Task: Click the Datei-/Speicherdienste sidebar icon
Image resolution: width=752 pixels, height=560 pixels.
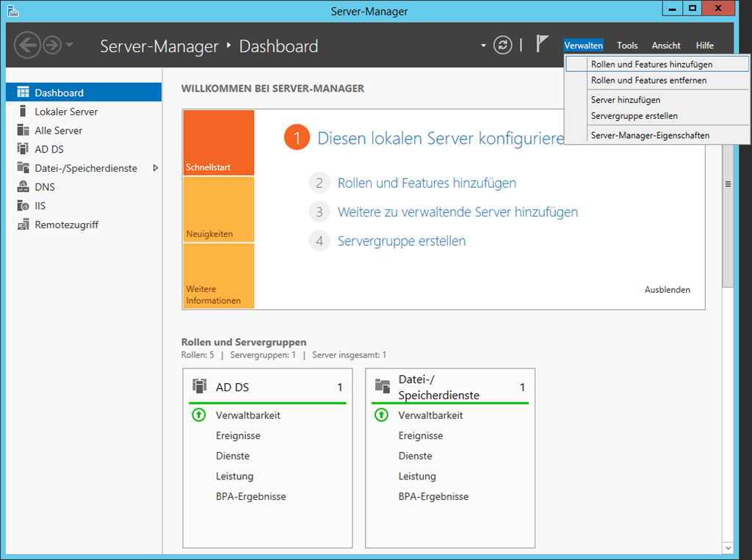Action: click(x=23, y=167)
